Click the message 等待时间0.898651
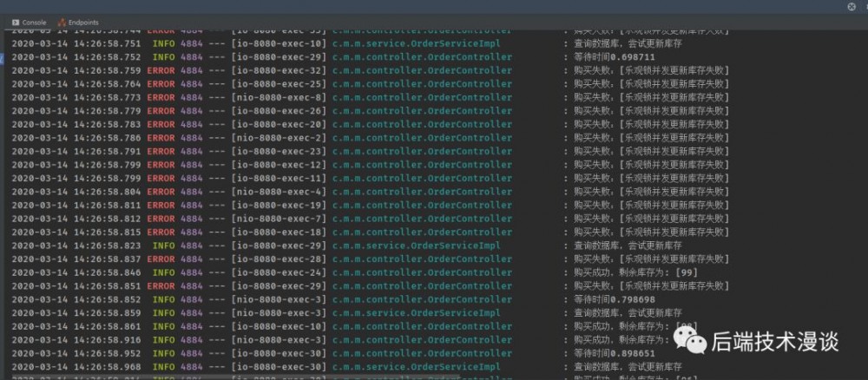 614,353
